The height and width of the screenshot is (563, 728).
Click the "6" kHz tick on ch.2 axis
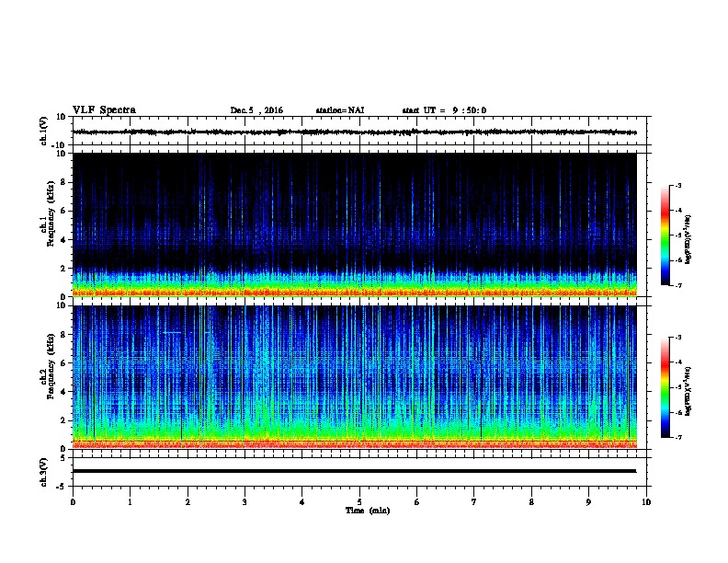63,363
